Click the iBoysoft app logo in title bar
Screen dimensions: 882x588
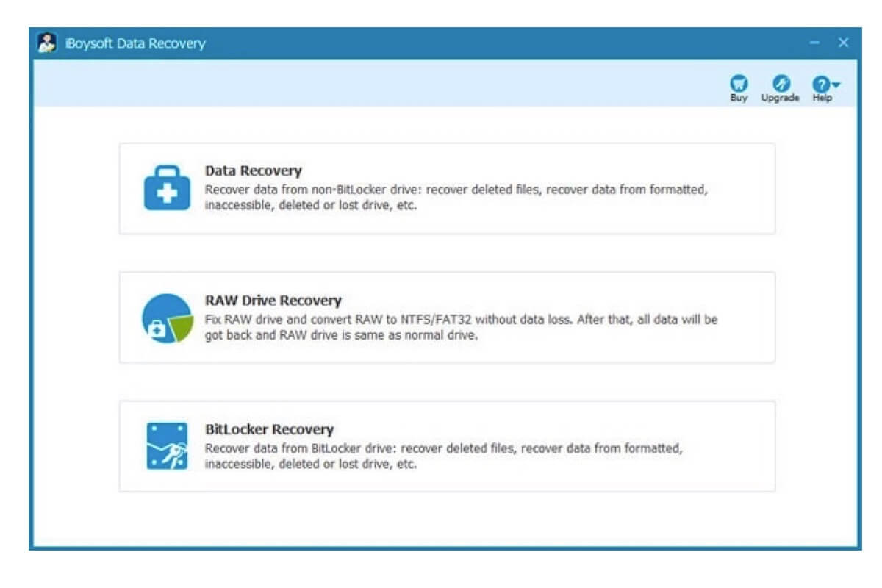pyautogui.click(x=47, y=43)
